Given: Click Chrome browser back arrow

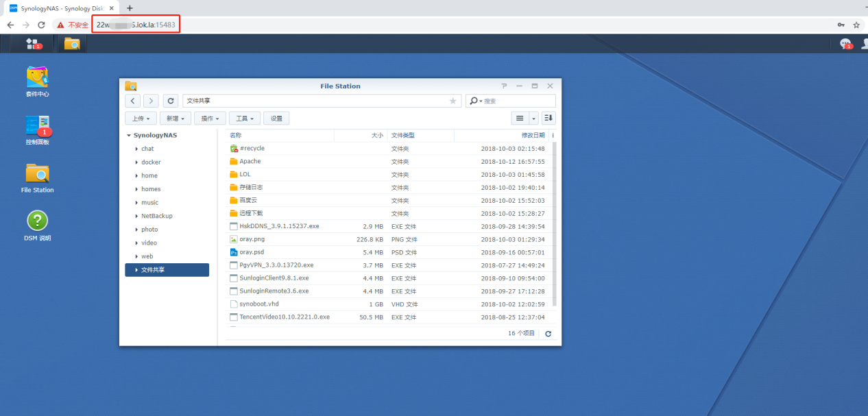Looking at the screenshot, I should click(10, 25).
